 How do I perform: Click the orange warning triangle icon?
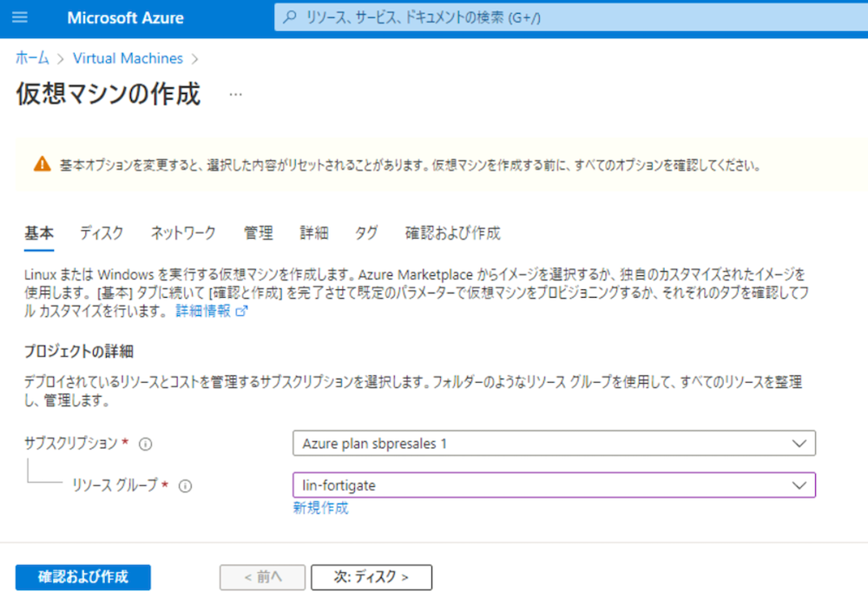pyautogui.click(x=42, y=164)
